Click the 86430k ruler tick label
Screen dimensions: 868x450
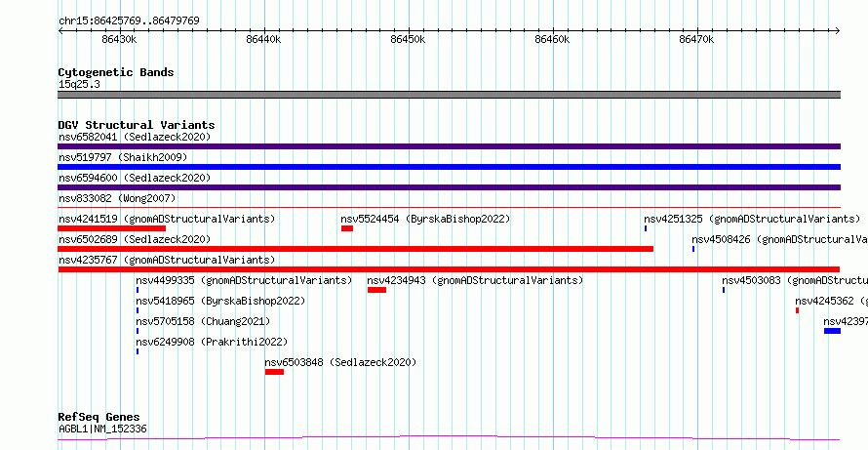(x=119, y=40)
